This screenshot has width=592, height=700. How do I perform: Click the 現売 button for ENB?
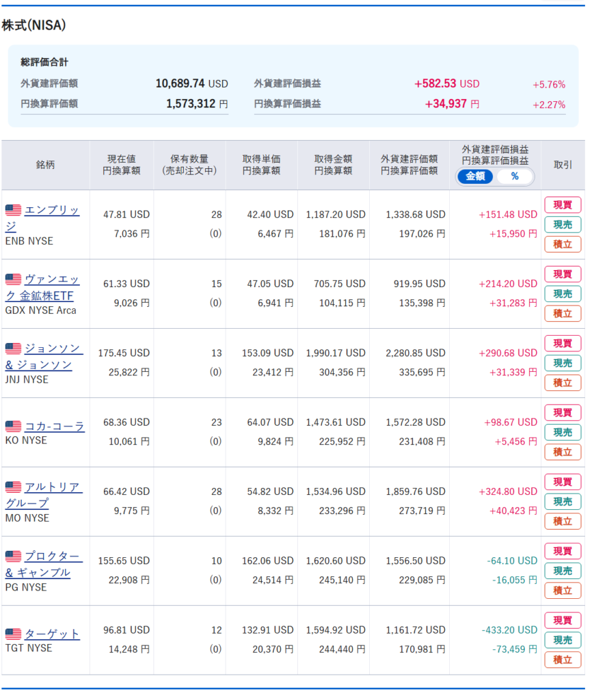[563, 224]
